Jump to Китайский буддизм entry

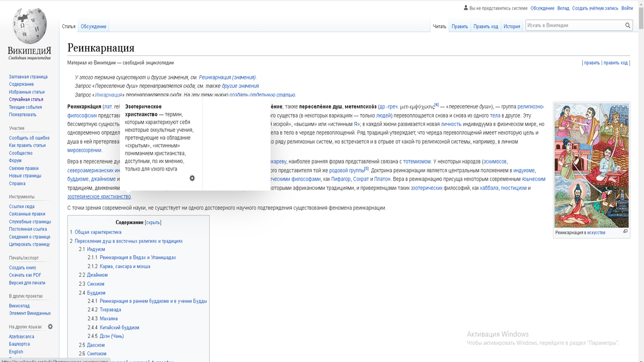119,327
